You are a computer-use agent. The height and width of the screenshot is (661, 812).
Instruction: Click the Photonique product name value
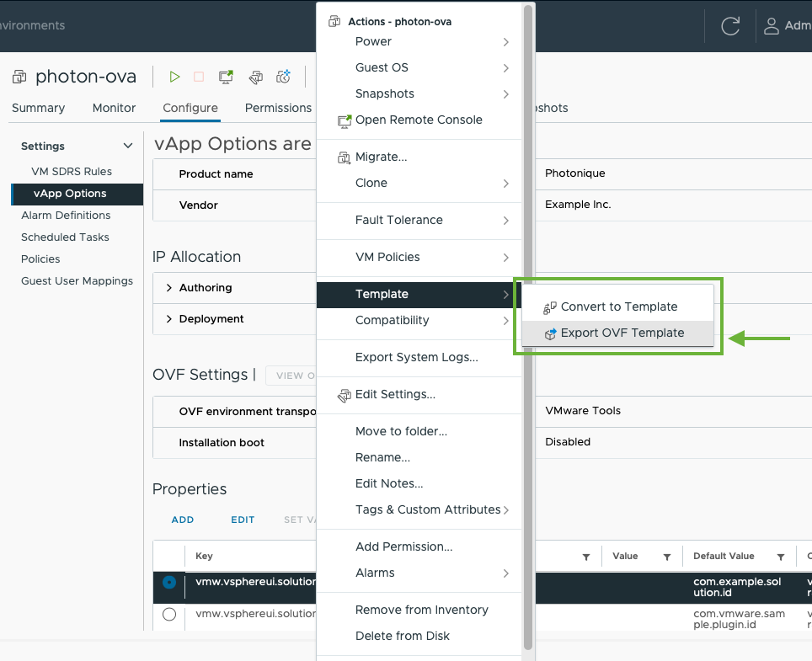(574, 173)
